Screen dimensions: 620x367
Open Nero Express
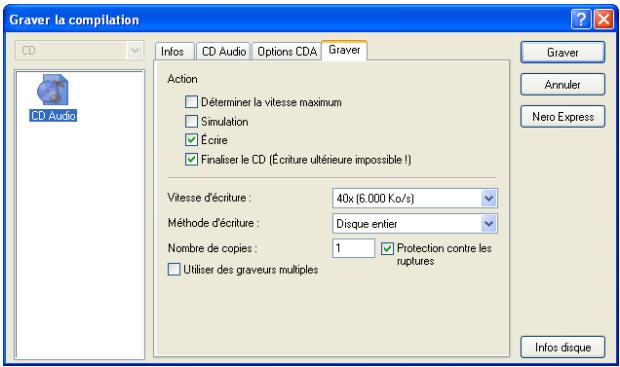click(563, 117)
